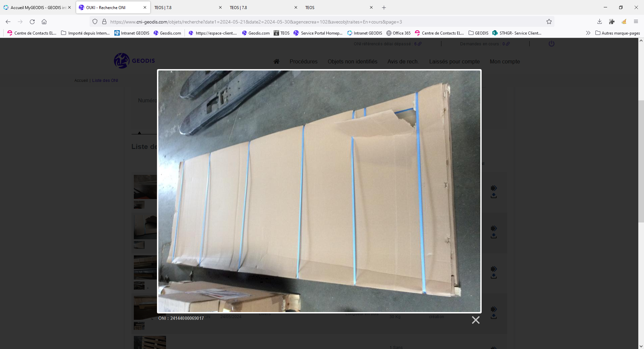The height and width of the screenshot is (349, 644).
Task: Close the enlarged ONI photo lightbox
Action: 475,320
